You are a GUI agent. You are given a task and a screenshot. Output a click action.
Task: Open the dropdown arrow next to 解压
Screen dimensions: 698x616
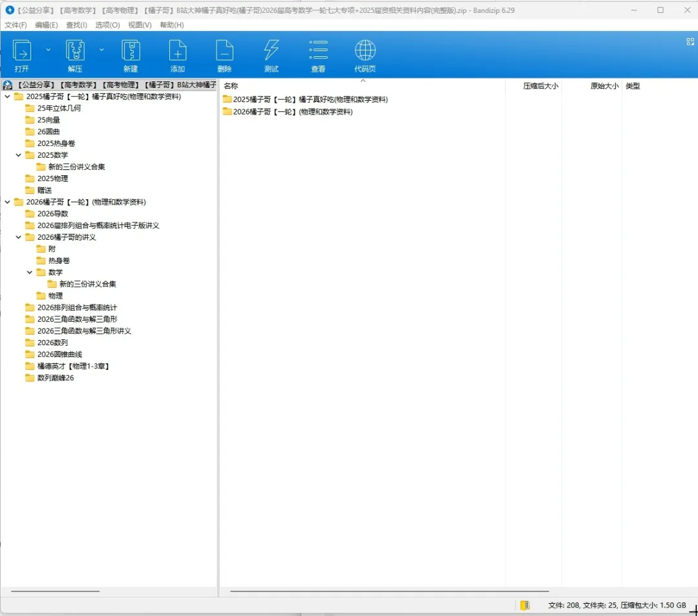pos(101,50)
